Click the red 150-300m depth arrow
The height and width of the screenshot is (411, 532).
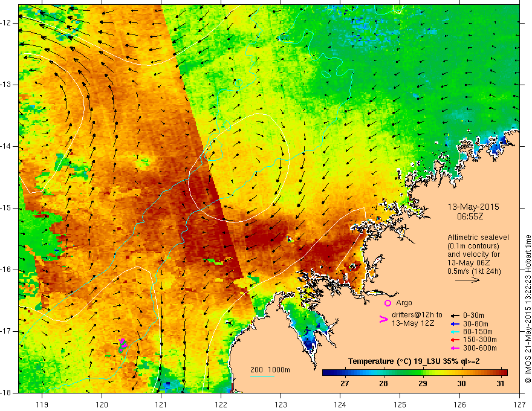tap(455, 340)
